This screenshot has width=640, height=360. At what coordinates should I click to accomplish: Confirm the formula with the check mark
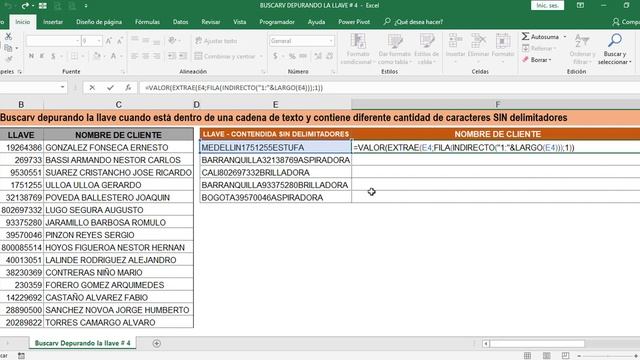point(110,88)
